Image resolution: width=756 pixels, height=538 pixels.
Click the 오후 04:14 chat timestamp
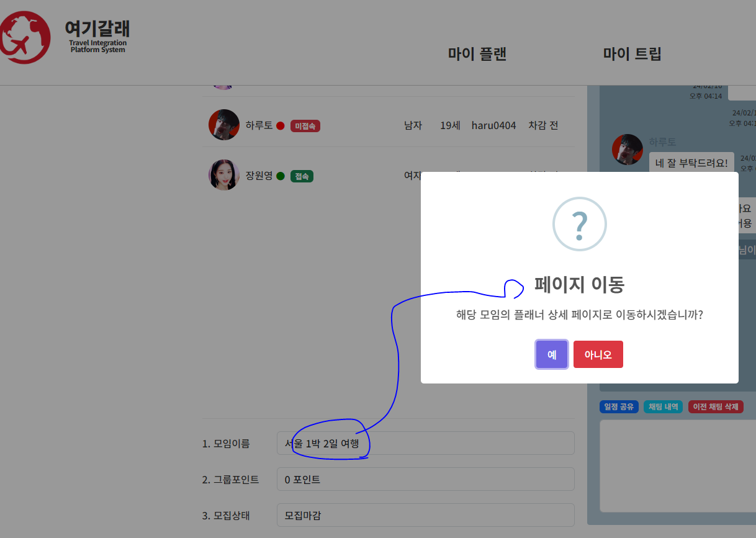[x=706, y=96]
